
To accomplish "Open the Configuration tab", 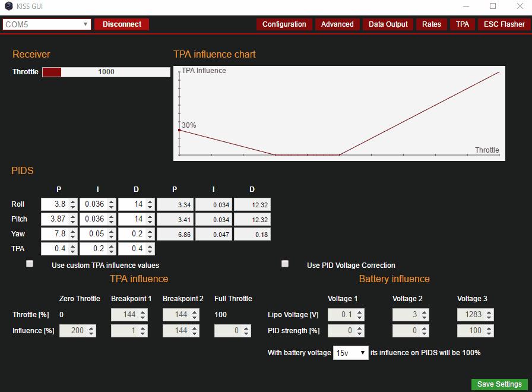I will (x=284, y=24).
